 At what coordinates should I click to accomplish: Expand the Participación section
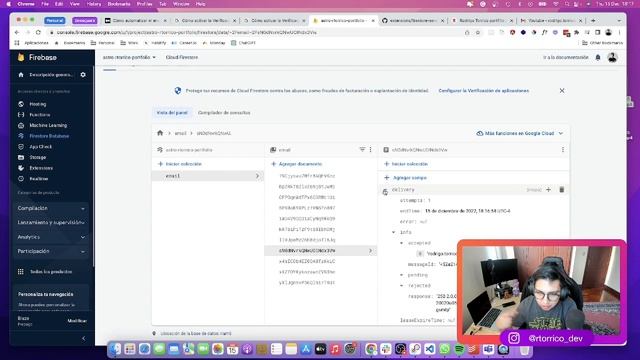point(51,251)
